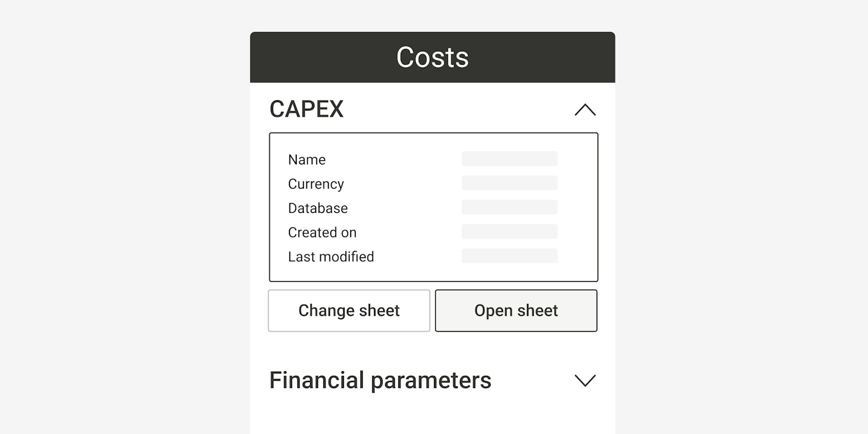Select the Created on value placeholder
This screenshot has width=868, height=434.
click(509, 232)
